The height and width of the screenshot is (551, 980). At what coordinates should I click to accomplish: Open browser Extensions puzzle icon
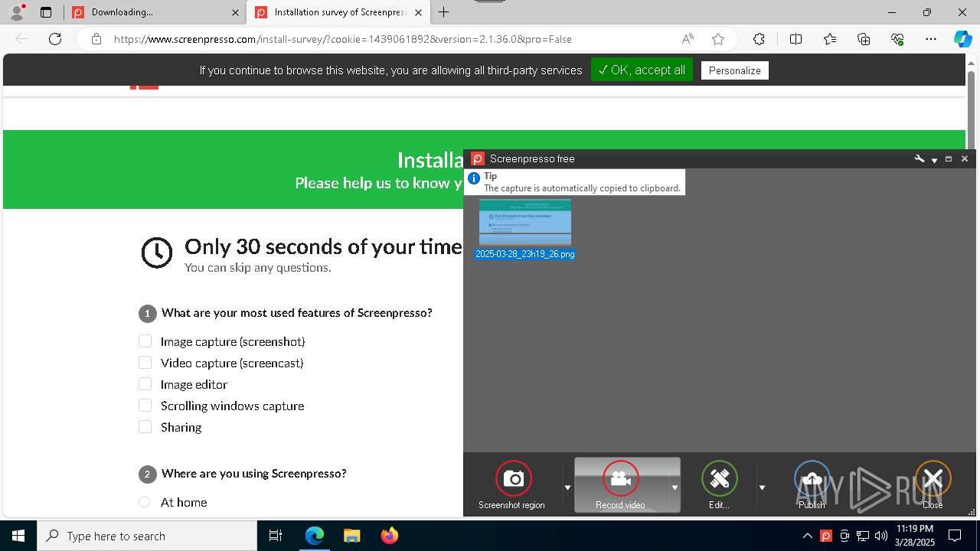coord(759,39)
